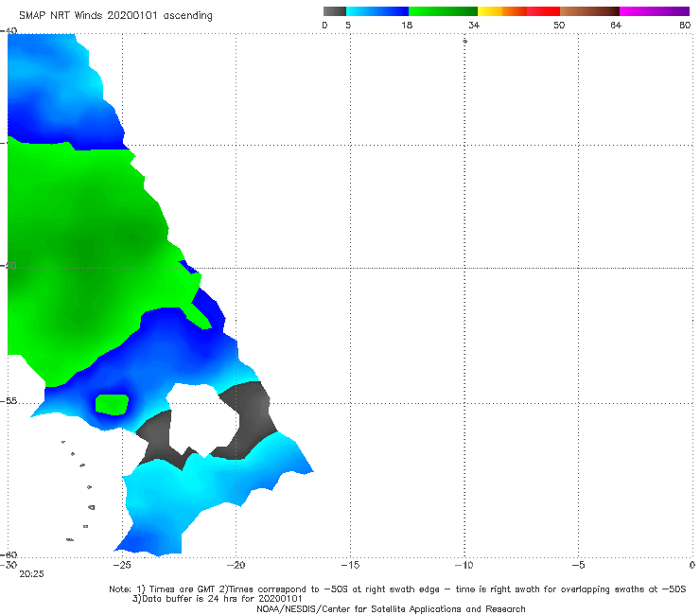Click the gray 0-5 segment of the color bar

[334, 11]
